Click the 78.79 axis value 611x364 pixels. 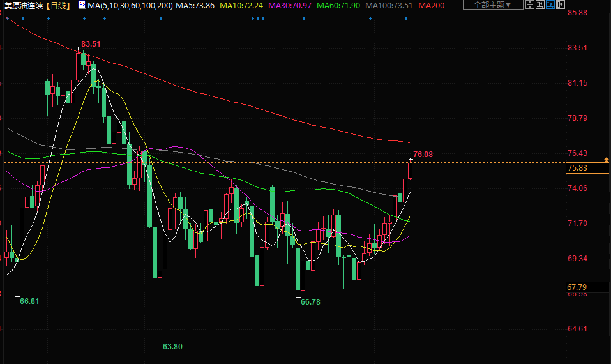(x=577, y=118)
